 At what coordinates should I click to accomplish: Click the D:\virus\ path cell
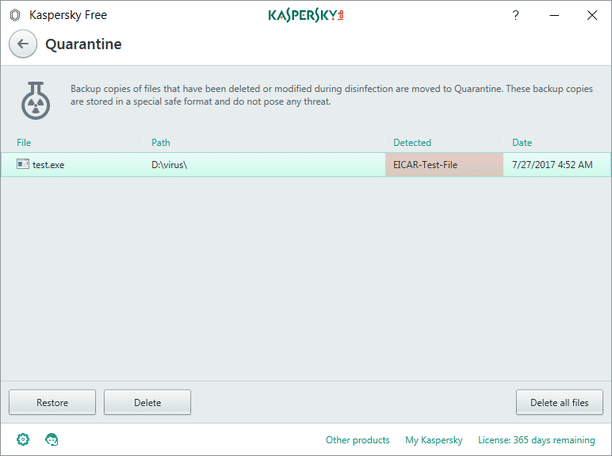point(169,165)
